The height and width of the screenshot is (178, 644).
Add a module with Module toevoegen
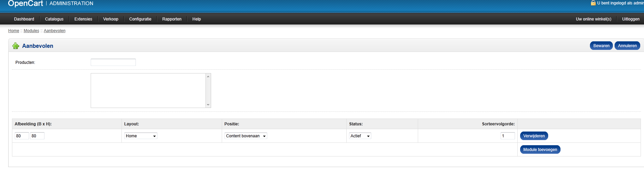(540, 150)
